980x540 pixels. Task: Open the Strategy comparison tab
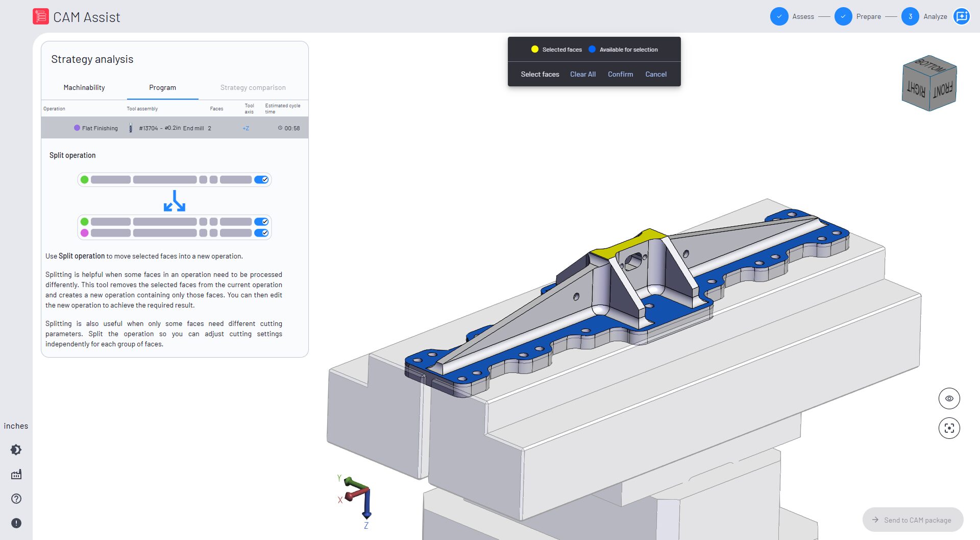click(253, 87)
